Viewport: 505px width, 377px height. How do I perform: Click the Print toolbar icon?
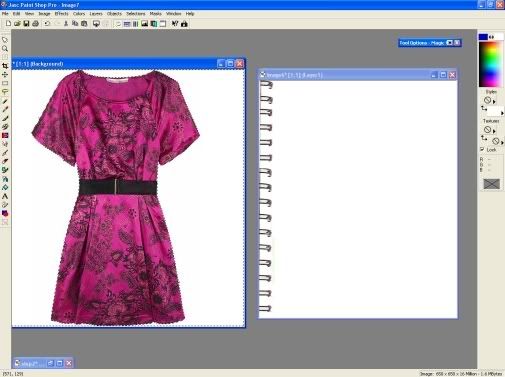(x=35, y=24)
